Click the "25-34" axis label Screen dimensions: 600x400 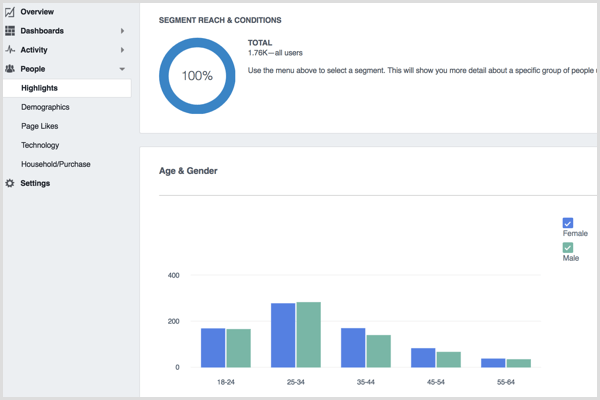click(x=296, y=382)
